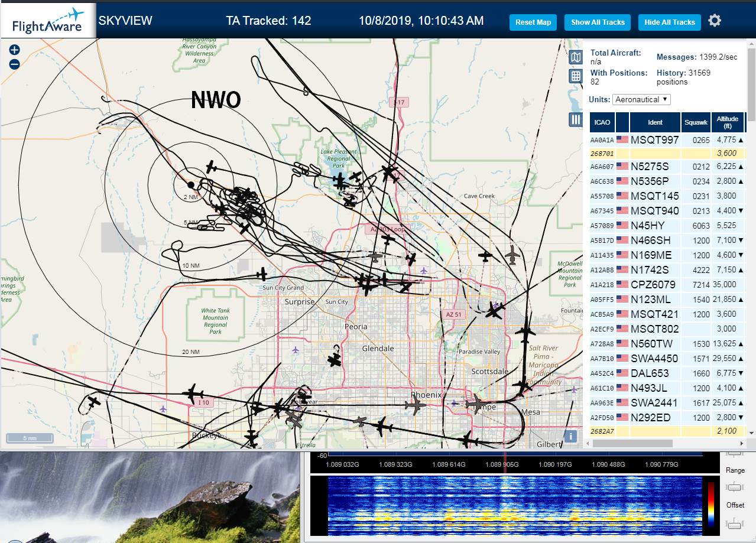Select the MSQT421 aircraft row
The height and width of the screenshot is (543, 756).
[x=668, y=314]
